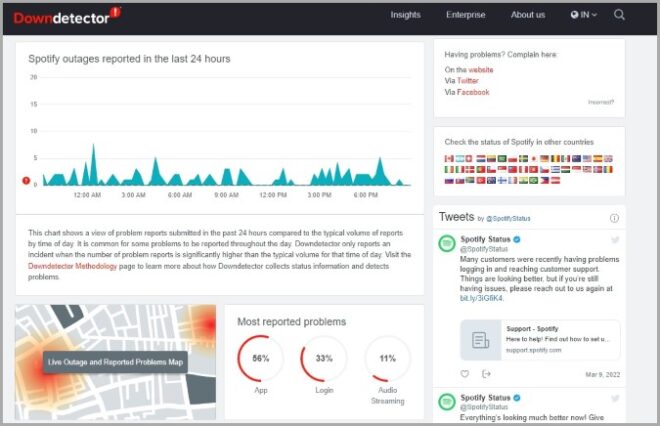The height and width of the screenshot is (426, 660).
Task: Select the Finland flag
Action: tap(502, 181)
